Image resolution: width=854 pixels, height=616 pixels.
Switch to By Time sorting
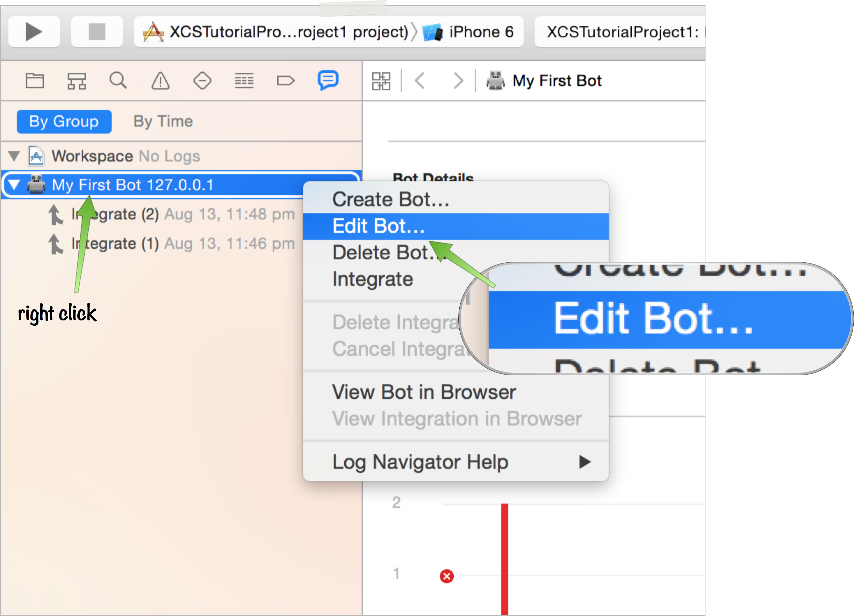[x=163, y=121]
